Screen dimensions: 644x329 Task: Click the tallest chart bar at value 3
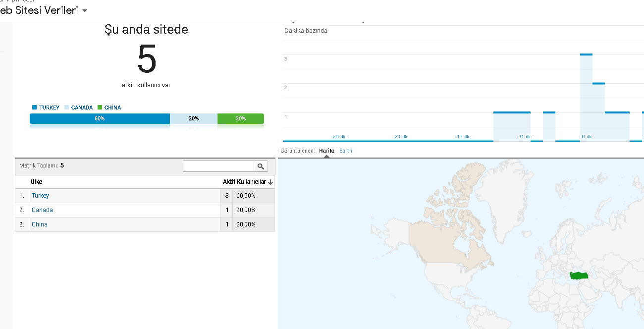(x=586, y=98)
